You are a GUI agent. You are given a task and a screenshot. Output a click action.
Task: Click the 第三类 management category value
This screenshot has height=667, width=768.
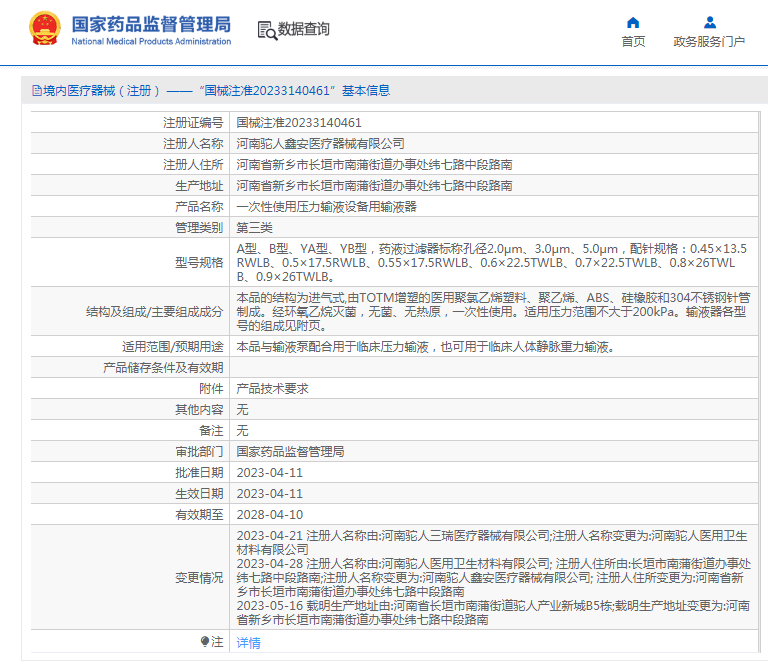(254, 228)
